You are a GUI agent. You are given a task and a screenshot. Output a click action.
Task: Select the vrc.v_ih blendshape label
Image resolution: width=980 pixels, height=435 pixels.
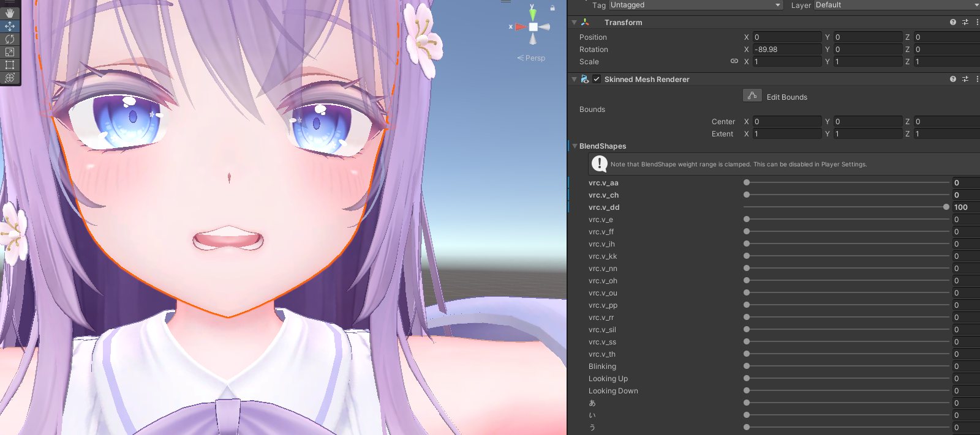click(x=601, y=244)
